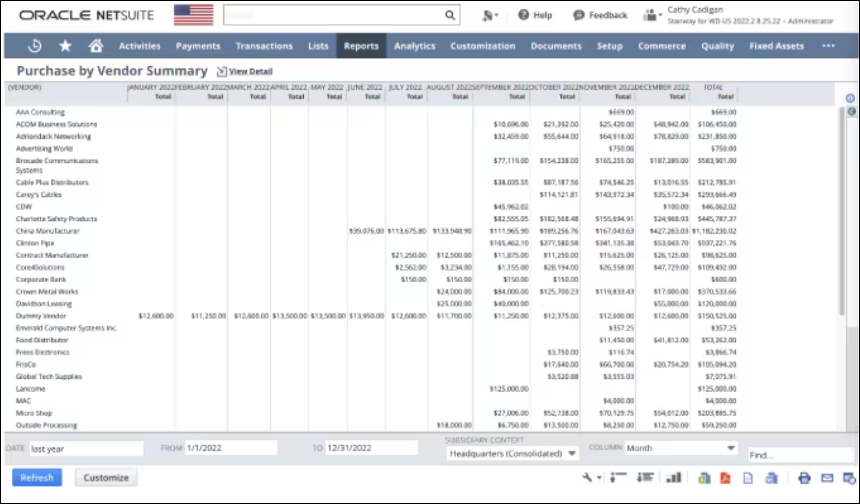The image size is (860, 504).
Task: Export report to Excel icon
Action: click(704, 478)
